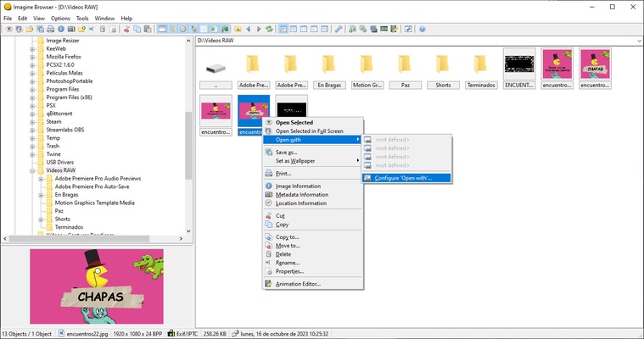The height and width of the screenshot is (339, 644).
Task: Select Configure 'Open with'... entry
Action: [406, 178]
